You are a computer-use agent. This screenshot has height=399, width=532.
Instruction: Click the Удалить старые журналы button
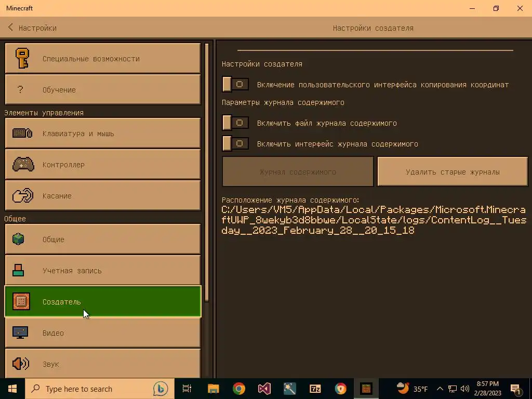click(453, 171)
